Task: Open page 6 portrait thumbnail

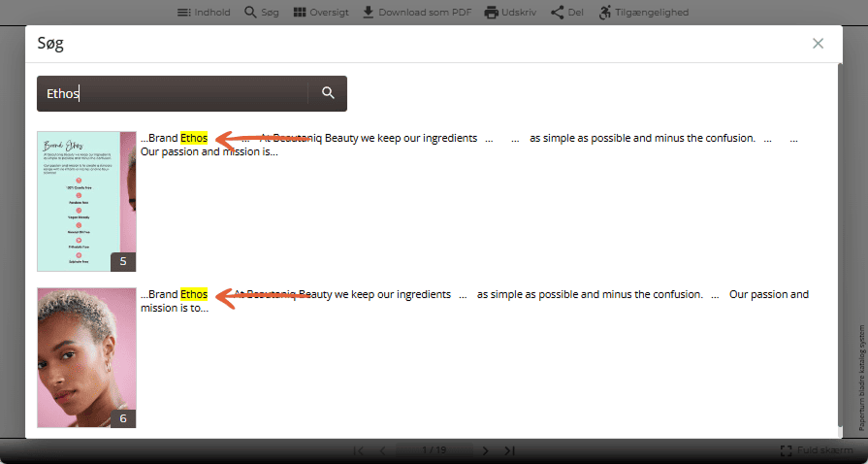Action: pos(86,357)
